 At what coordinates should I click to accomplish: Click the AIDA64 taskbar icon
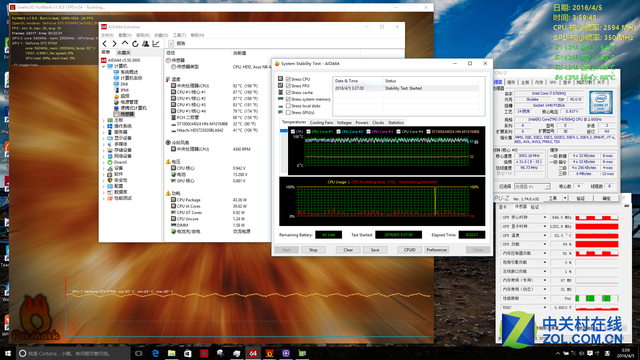pyautogui.click(x=253, y=353)
